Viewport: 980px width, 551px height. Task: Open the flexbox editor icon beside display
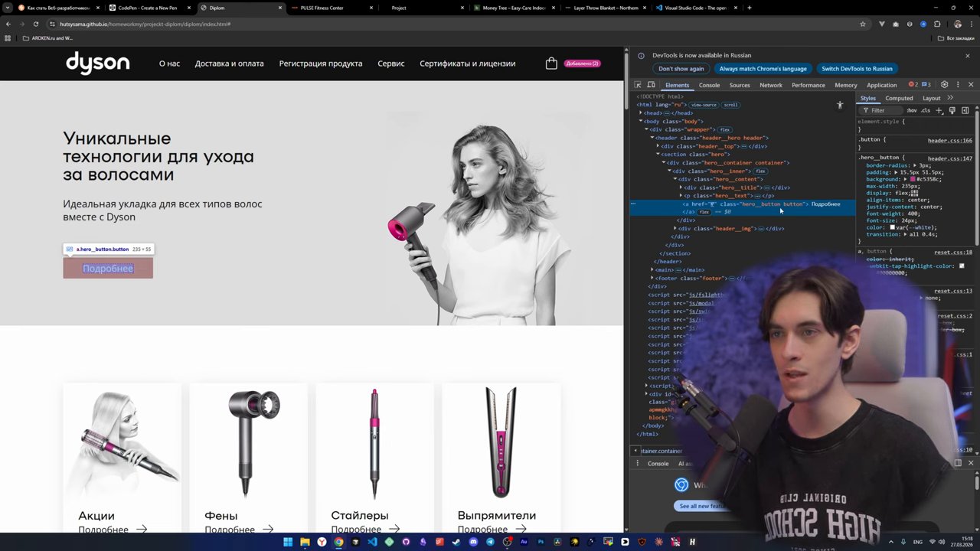(914, 194)
